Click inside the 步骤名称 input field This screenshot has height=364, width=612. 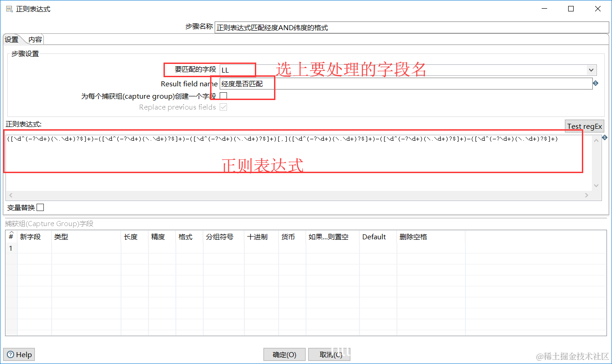pyautogui.click(x=320, y=27)
